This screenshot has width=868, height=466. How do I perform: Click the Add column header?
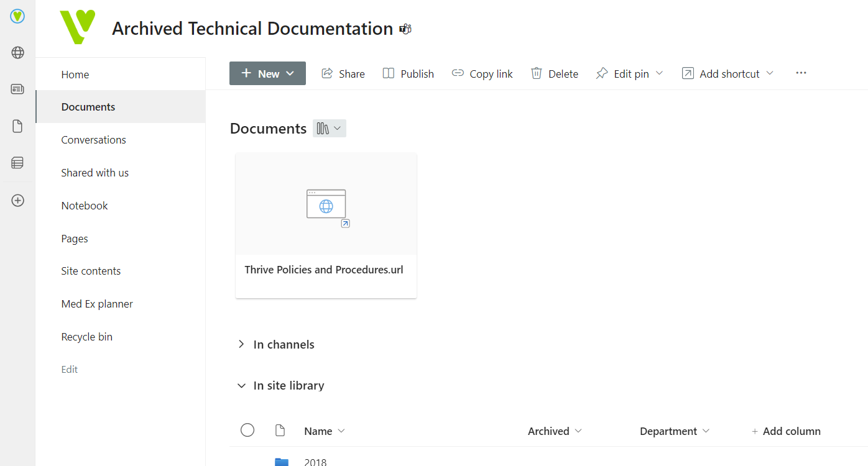786,431
